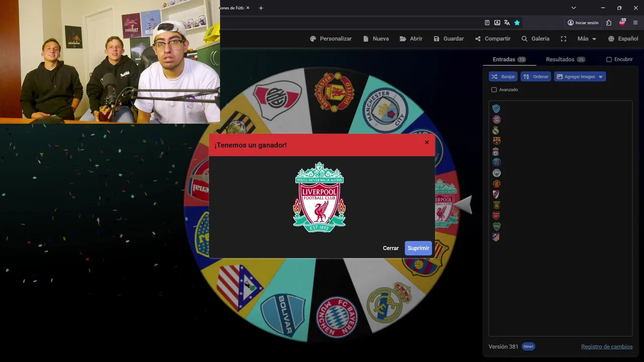Select the Liverpool crest in entries list
Screen dimensions: 644x362
click(x=496, y=151)
